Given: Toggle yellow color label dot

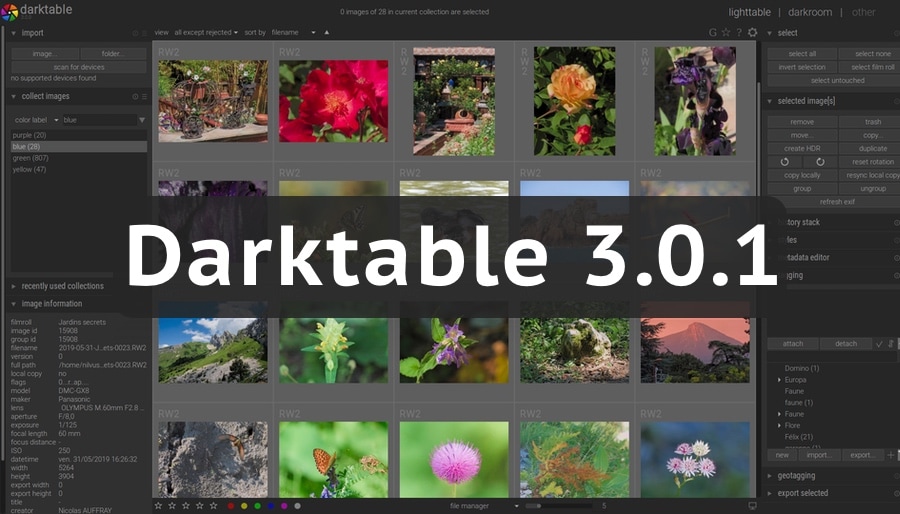Looking at the screenshot, I should [x=244, y=506].
